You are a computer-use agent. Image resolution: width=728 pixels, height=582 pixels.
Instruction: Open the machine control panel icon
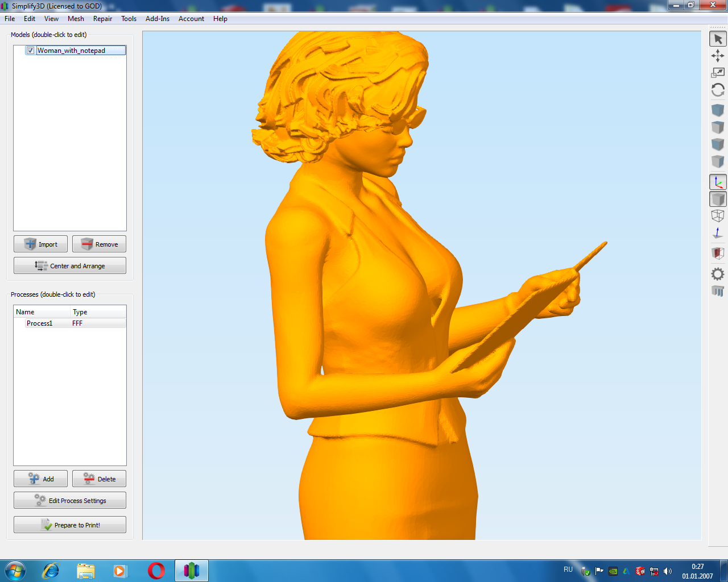[x=718, y=291]
